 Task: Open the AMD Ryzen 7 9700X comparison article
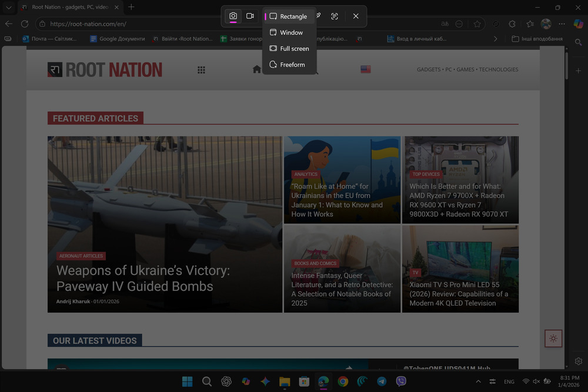pos(459,200)
